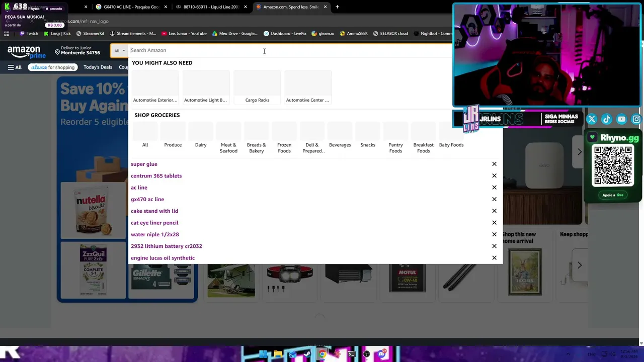Open the StreamerKit bookmark

click(x=90, y=34)
